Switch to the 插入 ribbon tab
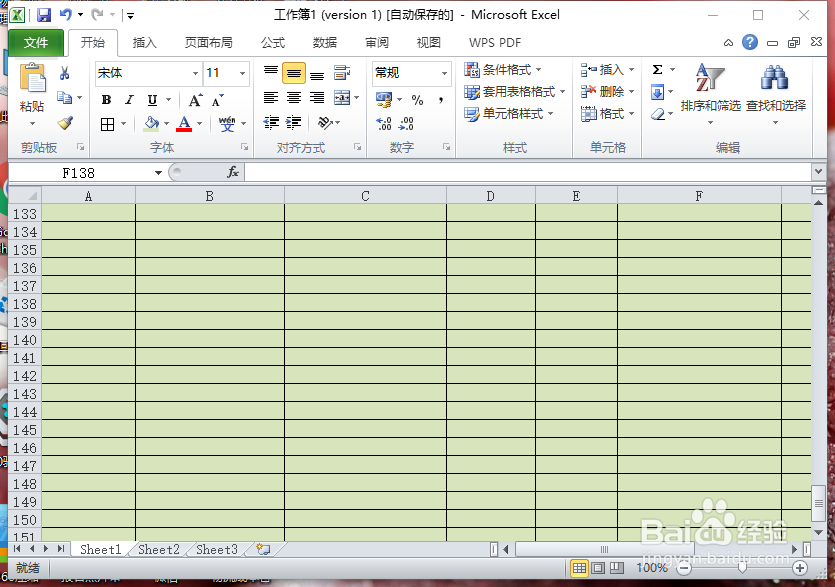This screenshot has height=587, width=835. tap(144, 42)
